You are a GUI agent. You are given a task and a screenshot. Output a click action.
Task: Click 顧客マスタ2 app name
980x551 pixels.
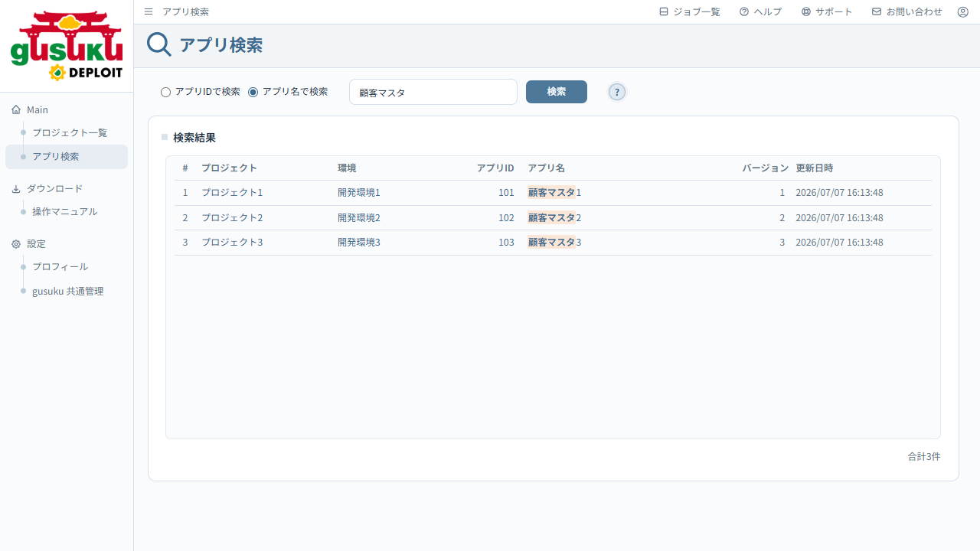[554, 217]
